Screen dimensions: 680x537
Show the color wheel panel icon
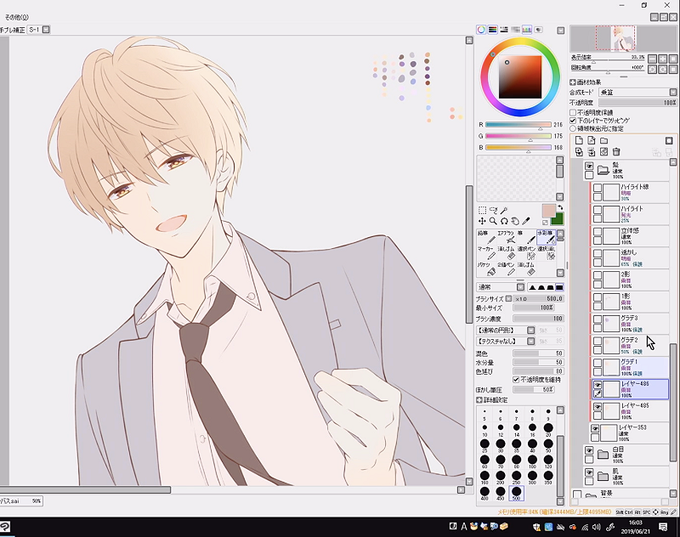tap(481, 29)
